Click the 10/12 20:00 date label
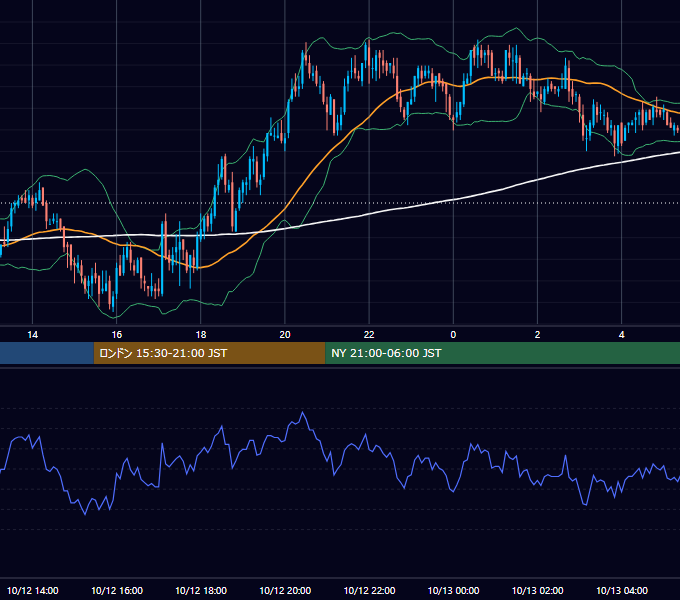Screen dimensions: 680x600 click(x=285, y=590)
